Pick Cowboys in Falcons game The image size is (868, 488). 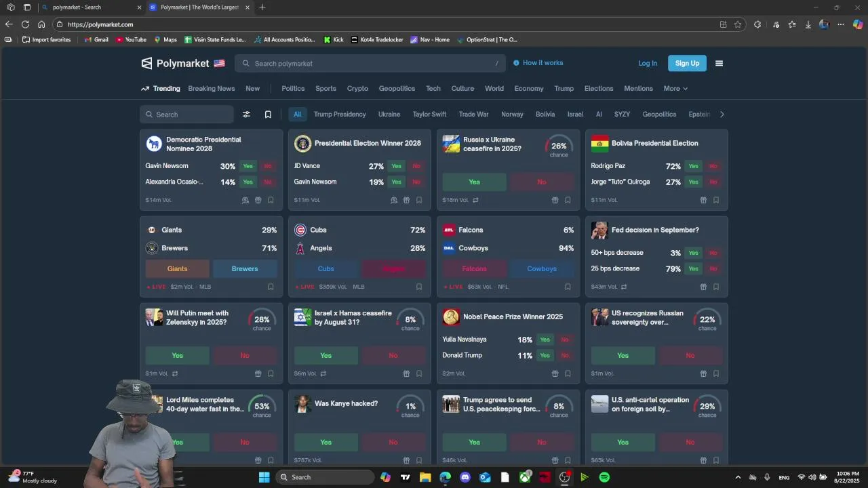click(542, 268)
